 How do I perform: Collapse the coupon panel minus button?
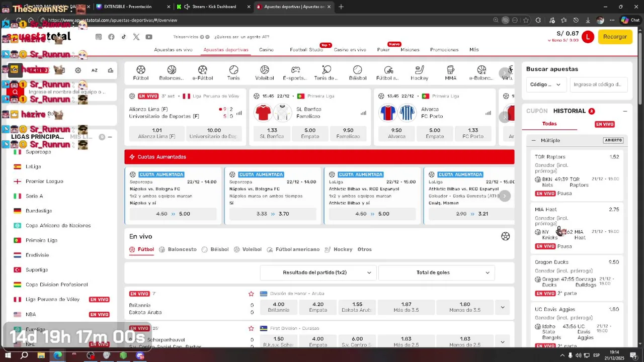click(x=625, y=111)
